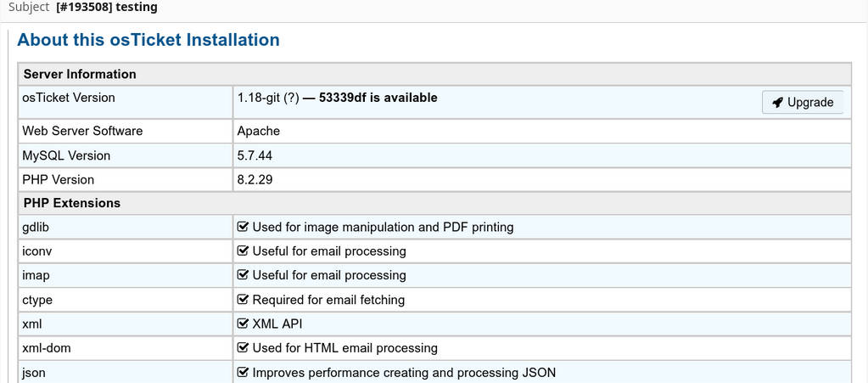This screenshot has width=868, height=383.
Task: Click 'Required for email fetching' description
Action: coord(329,299)
